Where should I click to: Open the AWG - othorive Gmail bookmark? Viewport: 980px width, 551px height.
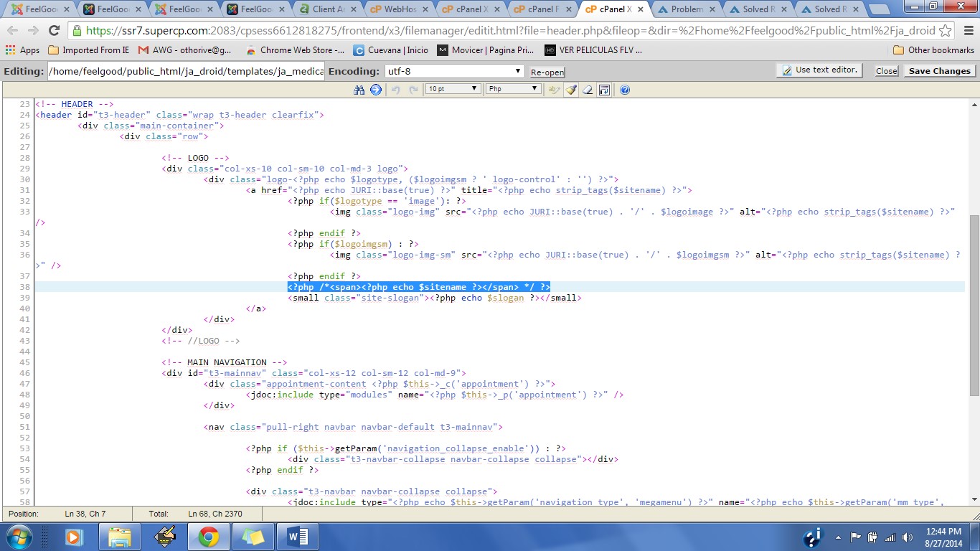185,50
